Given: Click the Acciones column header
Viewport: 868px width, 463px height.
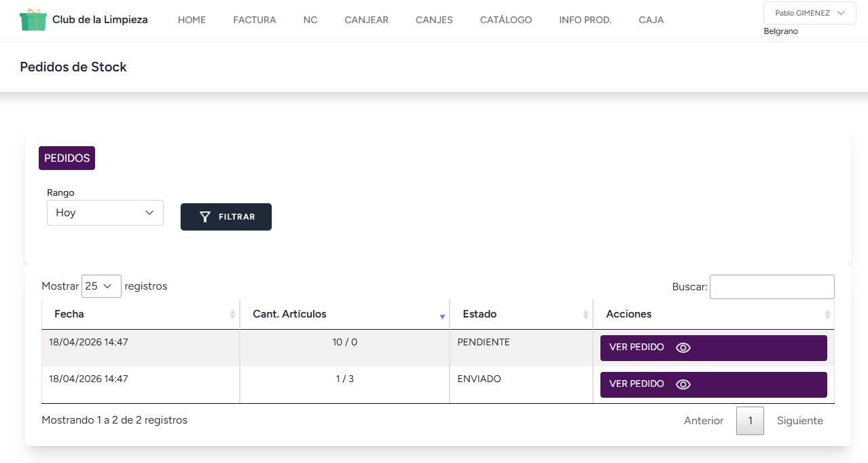Looking at the screenshot, I should pyautogui.click(x=714, y=314).
